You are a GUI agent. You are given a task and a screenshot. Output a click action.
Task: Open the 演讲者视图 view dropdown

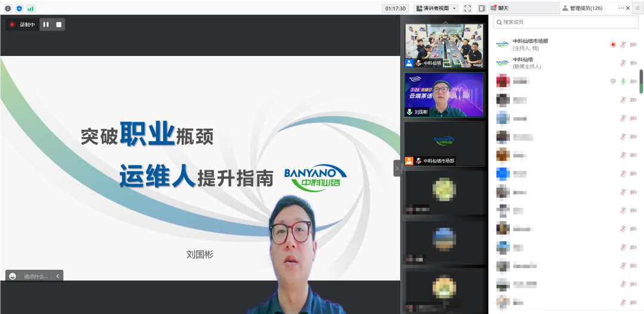436,8
